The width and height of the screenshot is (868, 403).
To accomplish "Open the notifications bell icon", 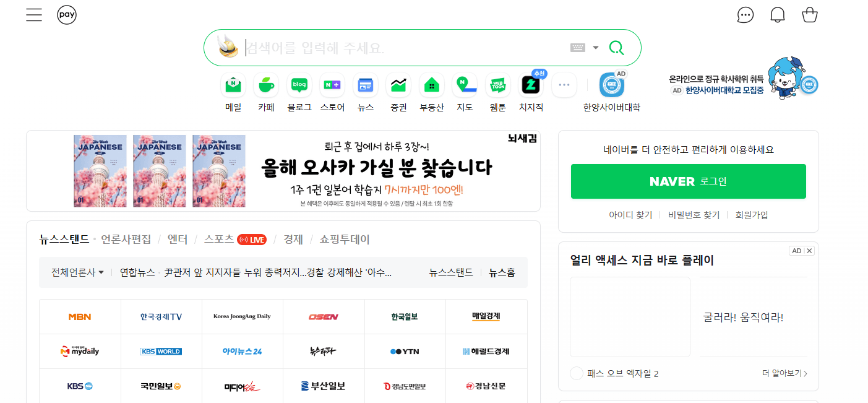I will (778, 15).
